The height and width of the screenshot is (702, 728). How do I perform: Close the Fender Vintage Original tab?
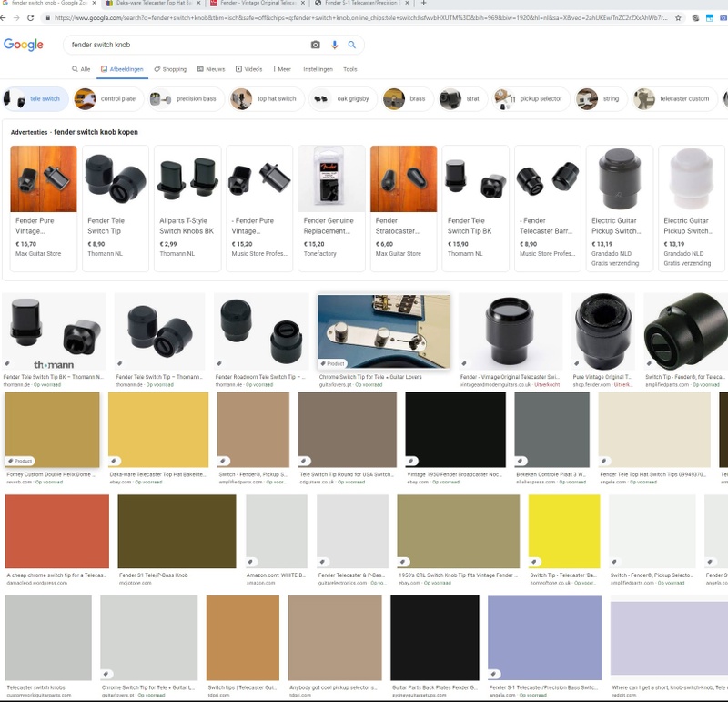click(x=303, y=3)
